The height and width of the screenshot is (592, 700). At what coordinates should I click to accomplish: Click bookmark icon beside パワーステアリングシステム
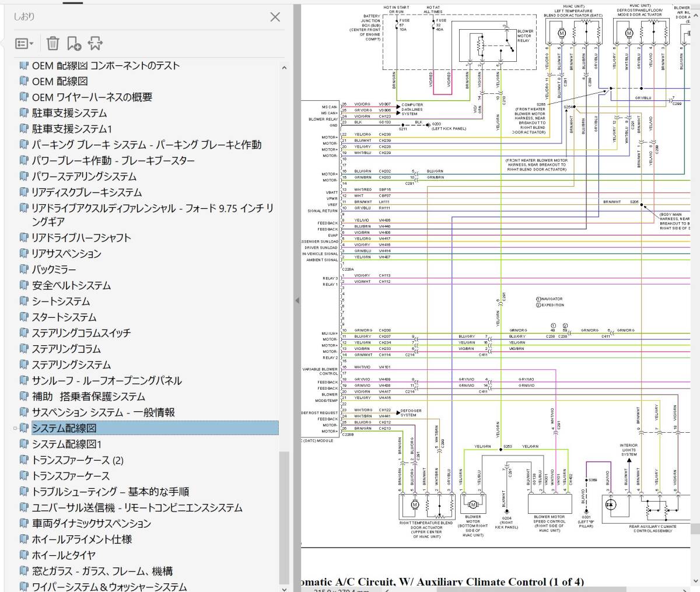coord(24,176)
